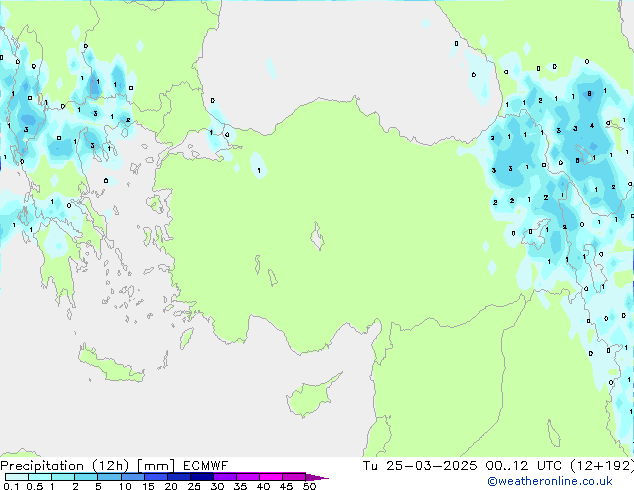Image resolution: width=634 pixels, height=490 pixels.
Task: Click the over-50 arrow tip of legend
Action: point(317,477)
